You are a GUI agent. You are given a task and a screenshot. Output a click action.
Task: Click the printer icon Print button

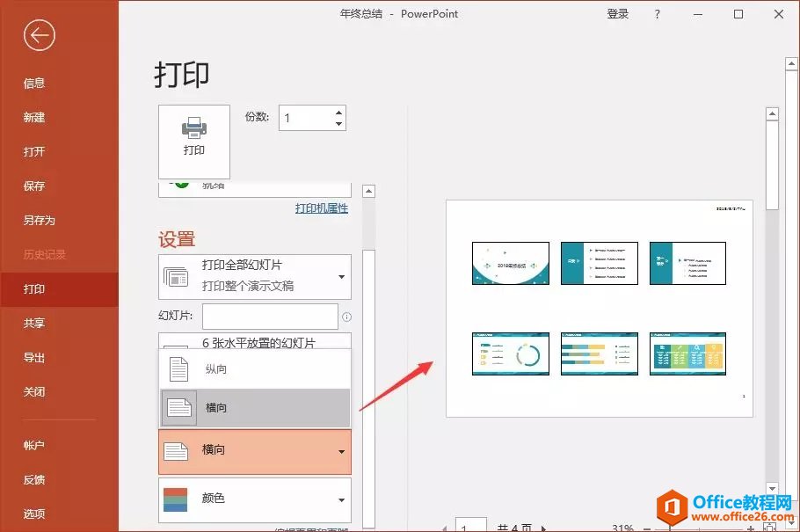pyautogui.click(x=194, y=140)
